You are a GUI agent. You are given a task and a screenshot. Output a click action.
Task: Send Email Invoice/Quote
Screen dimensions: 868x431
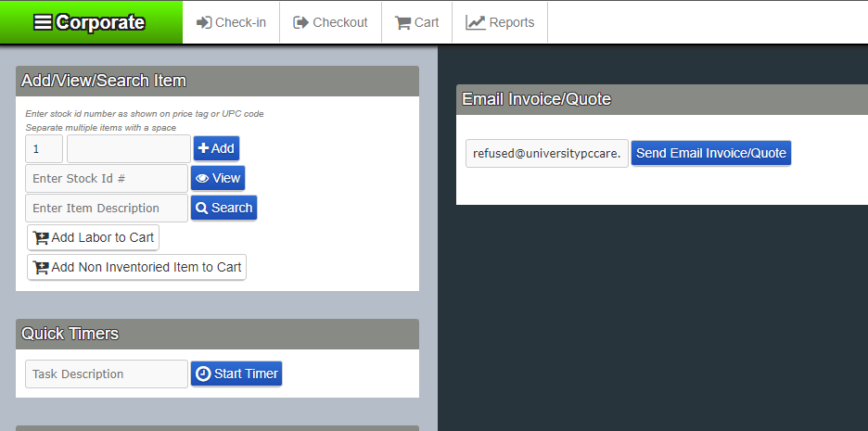pos(710,153)
